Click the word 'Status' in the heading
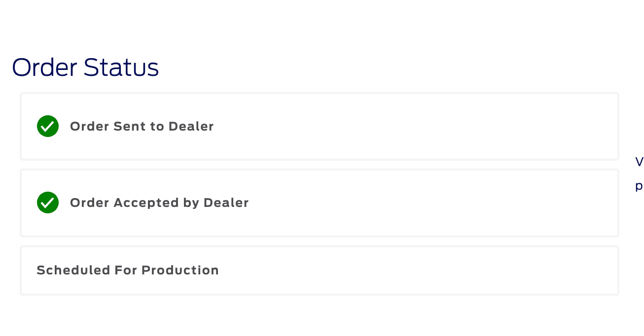 (x=121, y=67)
